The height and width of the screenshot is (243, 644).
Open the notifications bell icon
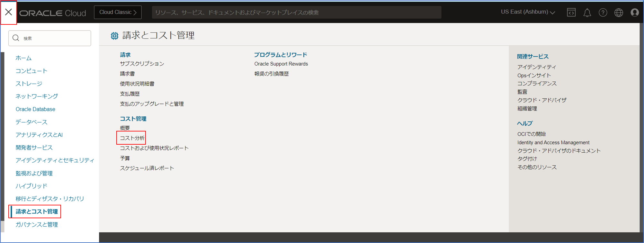(587, 13)
